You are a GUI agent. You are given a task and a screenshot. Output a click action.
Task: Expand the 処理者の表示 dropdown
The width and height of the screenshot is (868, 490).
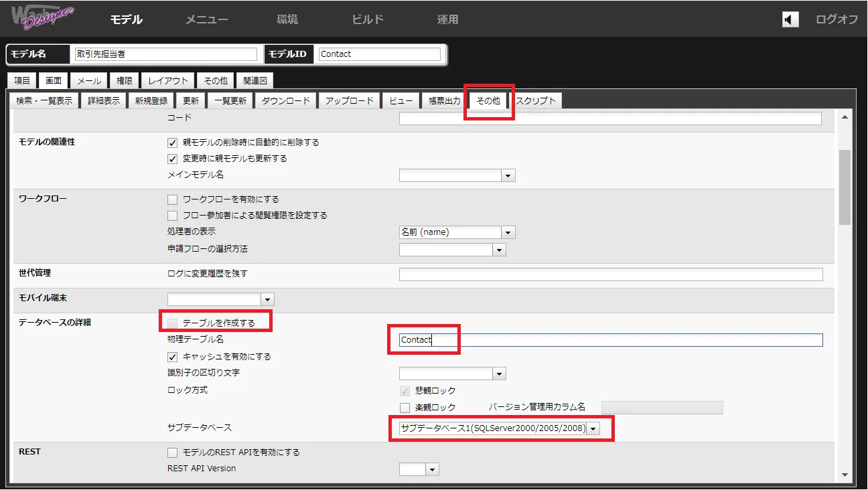coord(508,233)
